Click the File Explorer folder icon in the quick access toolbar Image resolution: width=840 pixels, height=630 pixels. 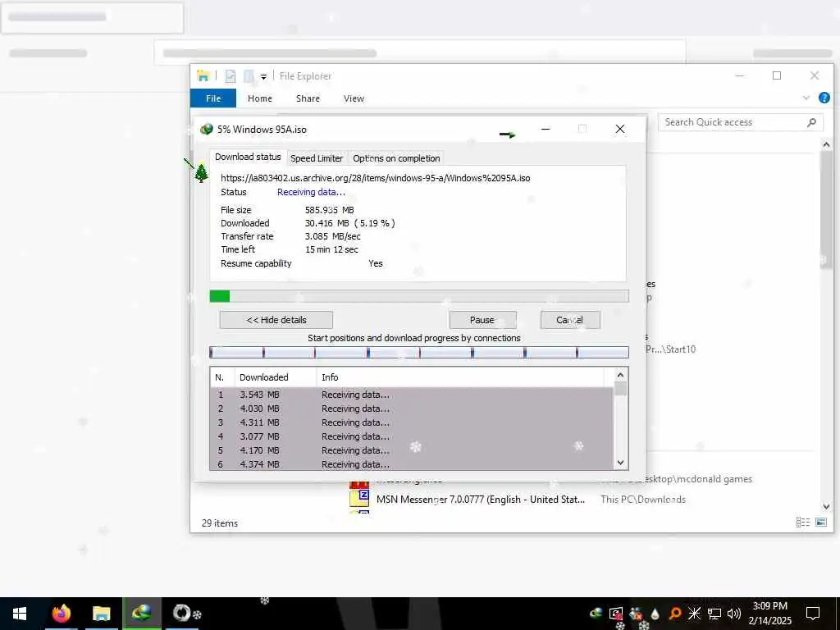pyautogui.click(x=203, y=76)
